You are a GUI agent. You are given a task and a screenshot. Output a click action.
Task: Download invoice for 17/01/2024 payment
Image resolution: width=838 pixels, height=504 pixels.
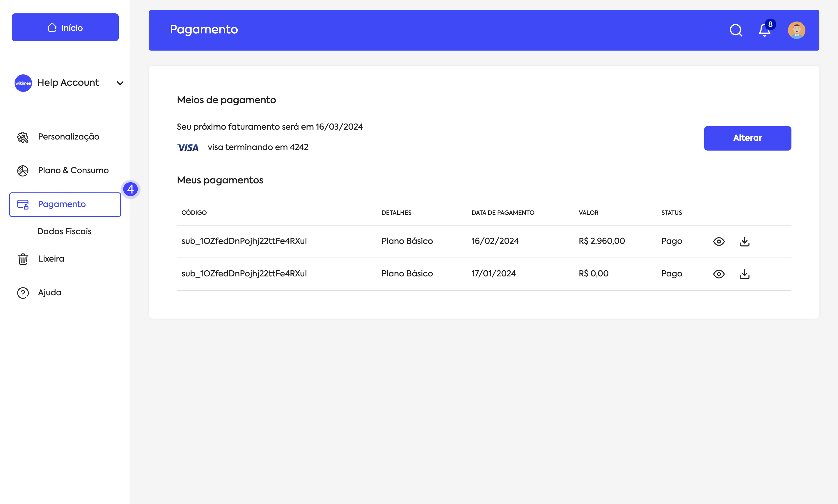tap(744, 274)
